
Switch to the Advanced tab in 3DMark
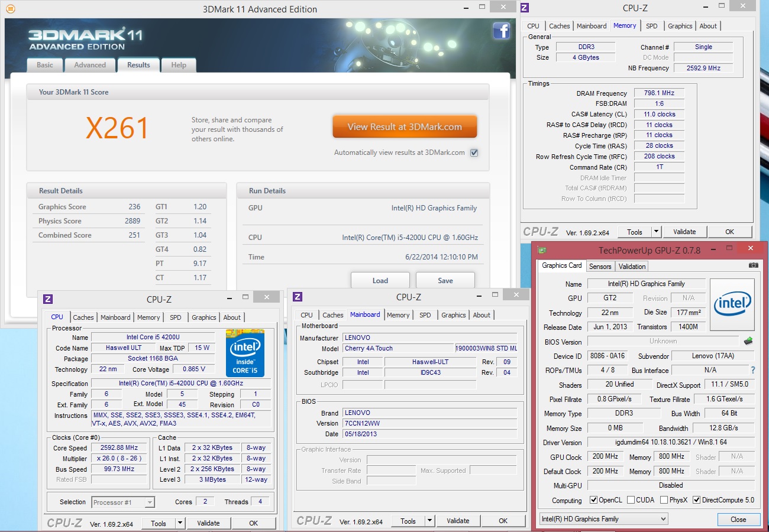click(x=90, y=65)
